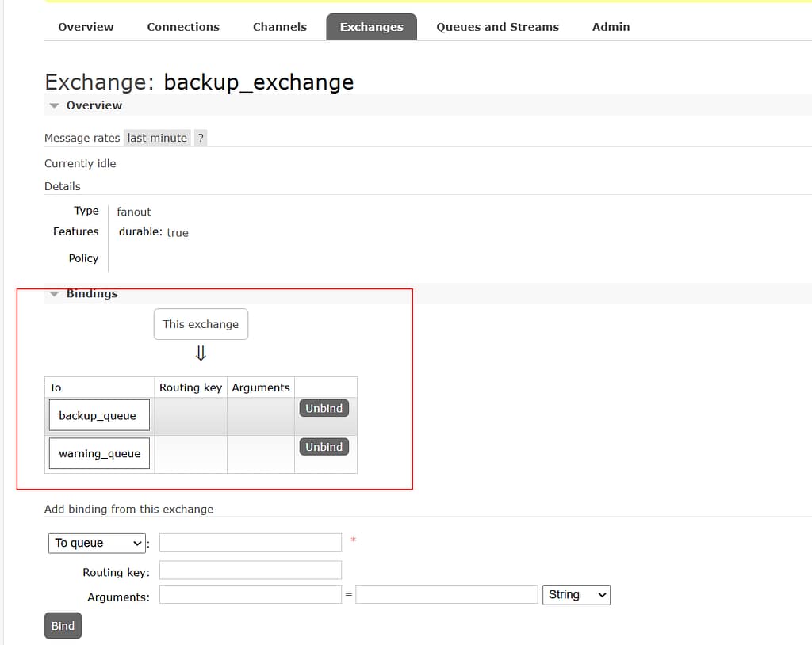The width and height of the screenshot is (812, 645).
Task: Unbind the backup_queue binding
Action: [324, 409]
